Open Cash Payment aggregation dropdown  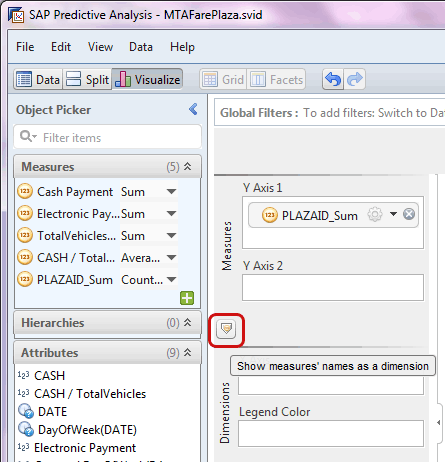click(171, 192)
